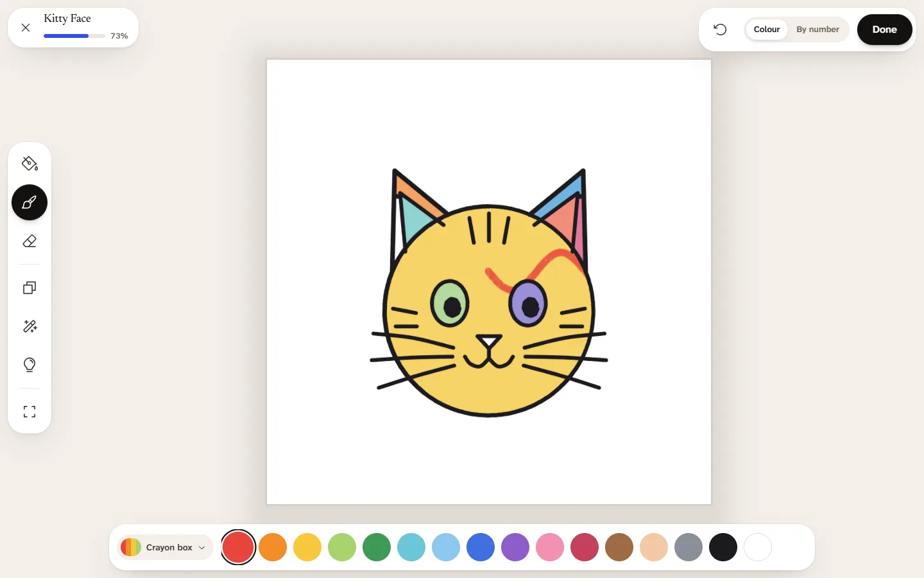This screenshot has width=924, height=578.
Task: Pick the light blue crayon colour
Action: [446, 547]
